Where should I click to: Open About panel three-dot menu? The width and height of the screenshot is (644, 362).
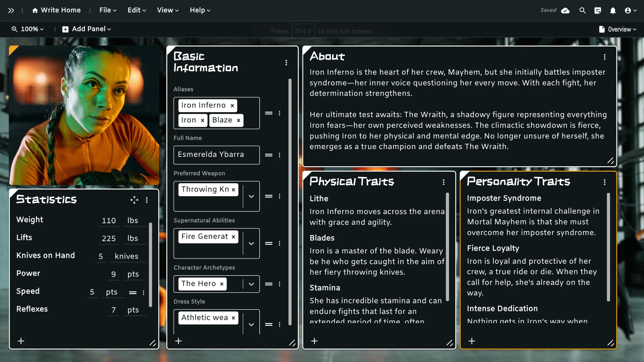[x=605, y=57]
